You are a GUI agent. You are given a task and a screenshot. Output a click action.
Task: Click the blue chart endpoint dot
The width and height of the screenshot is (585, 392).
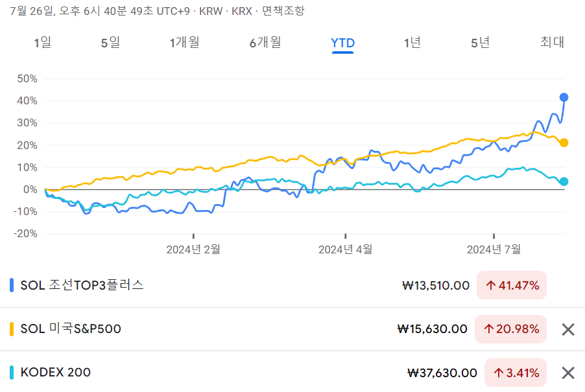pos(564,97)
